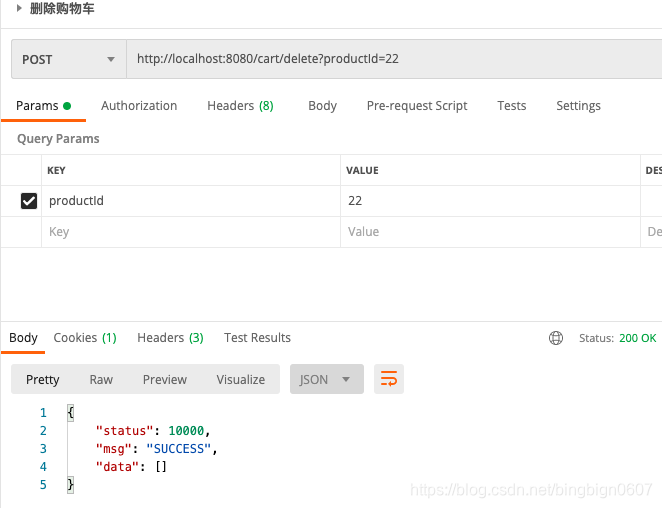Click line number 1 in response gutter
This screenshot has height=508, width=662.
point(43,413)
